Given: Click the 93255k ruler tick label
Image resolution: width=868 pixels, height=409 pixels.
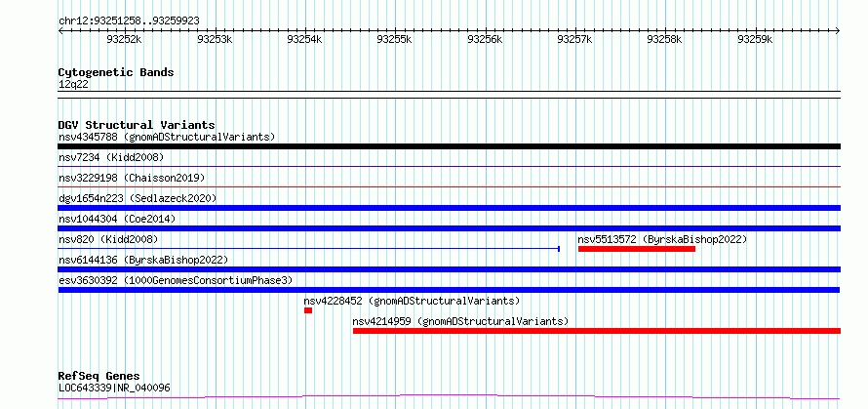Looking at the screenshot, I should click(x=394, y=39).
